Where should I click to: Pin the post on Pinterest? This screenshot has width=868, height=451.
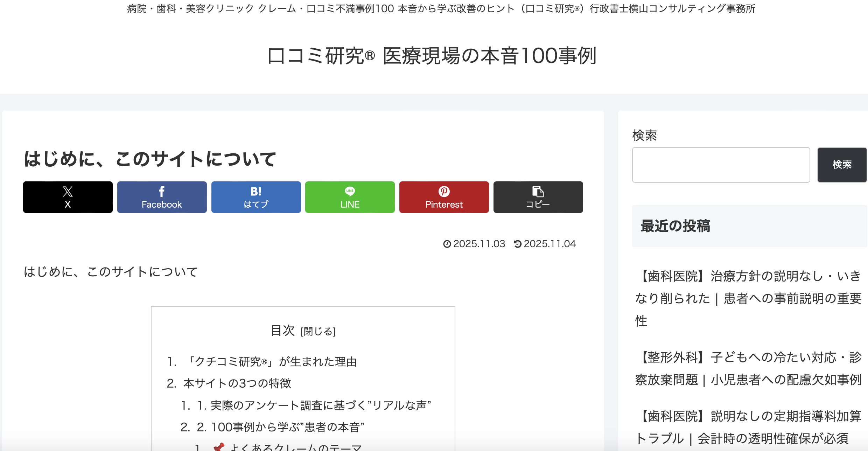tap(444, 197)
